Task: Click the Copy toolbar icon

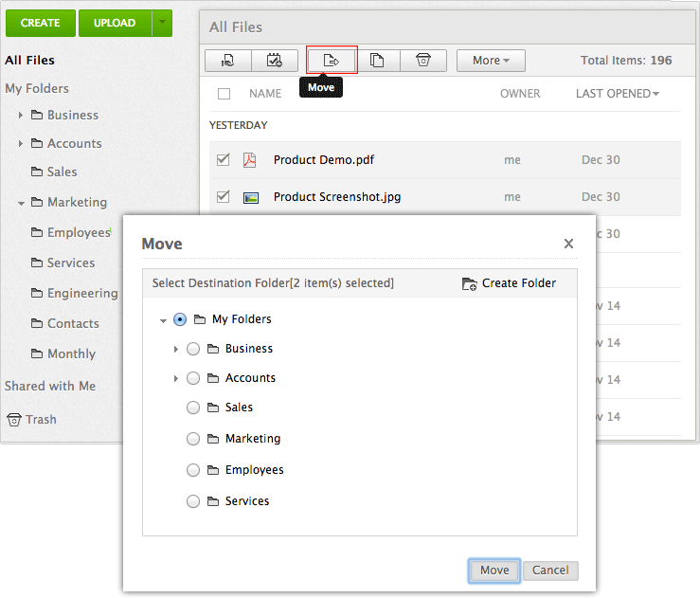Action: pyautogui.click(x=377, y=61)
